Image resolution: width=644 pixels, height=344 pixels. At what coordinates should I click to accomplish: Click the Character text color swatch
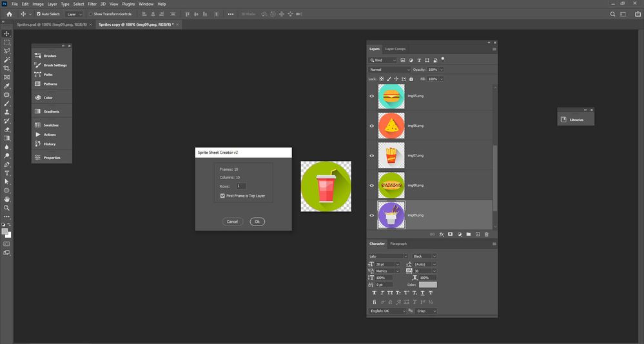(x=427, y=285)
